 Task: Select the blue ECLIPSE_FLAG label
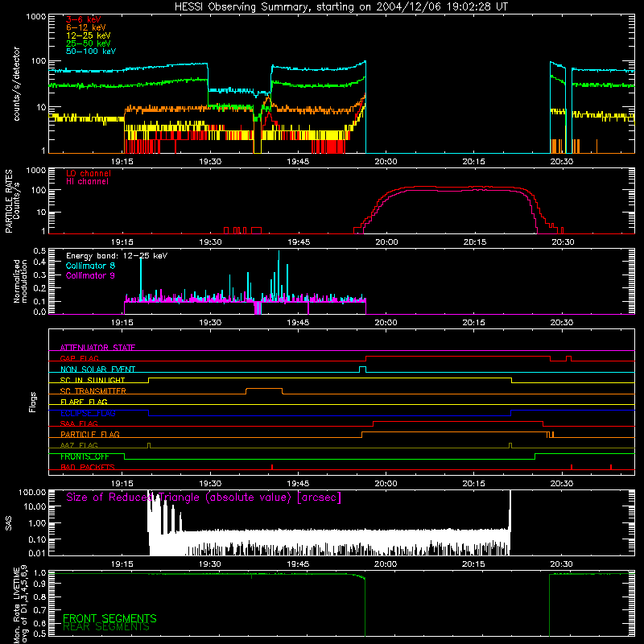pos(88,413)
